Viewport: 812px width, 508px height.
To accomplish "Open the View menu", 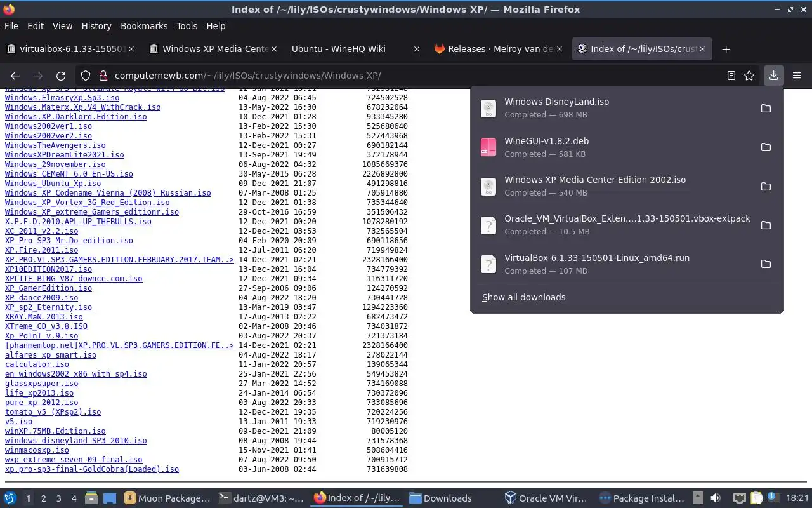I will pos(62,26).
